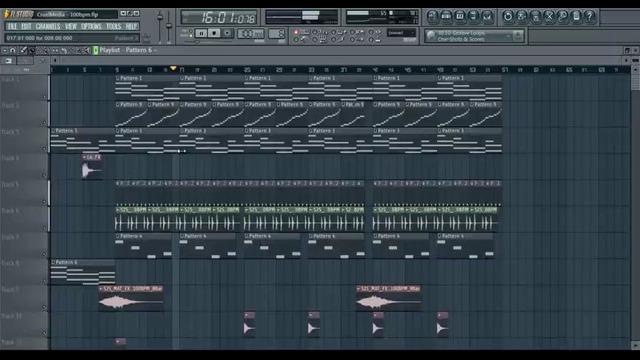
Task: Open the VIEW menu
Action: (71, 27)
